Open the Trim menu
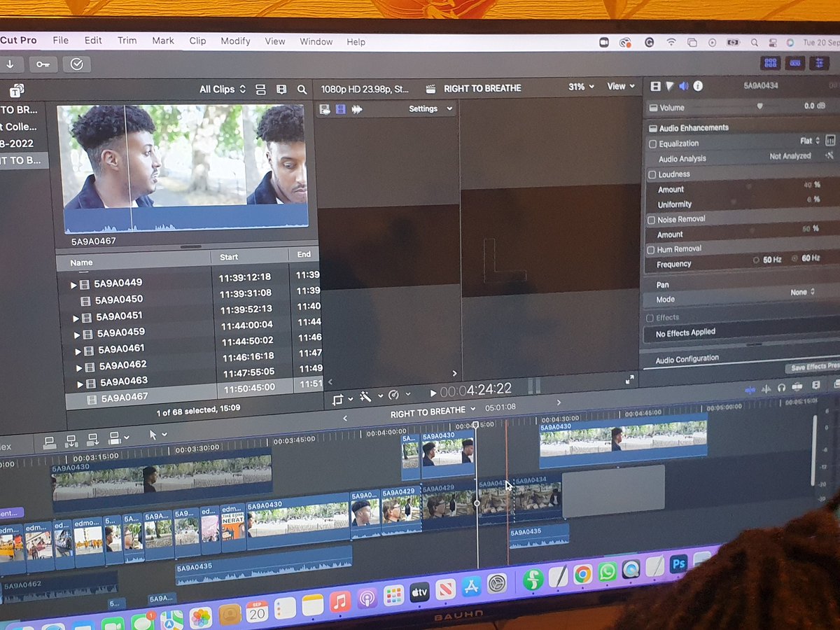This screenshot has width=840, height=630. [127, 40]
